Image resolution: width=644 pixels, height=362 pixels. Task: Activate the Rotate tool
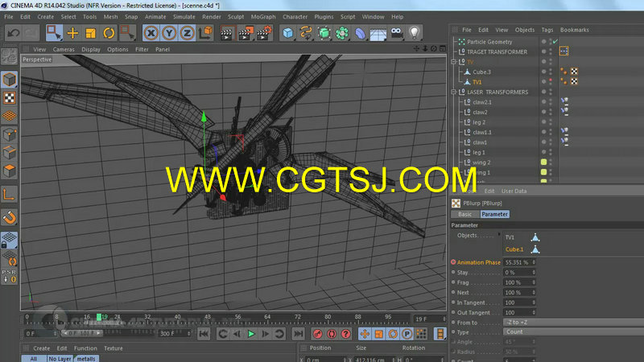[109, 33]
